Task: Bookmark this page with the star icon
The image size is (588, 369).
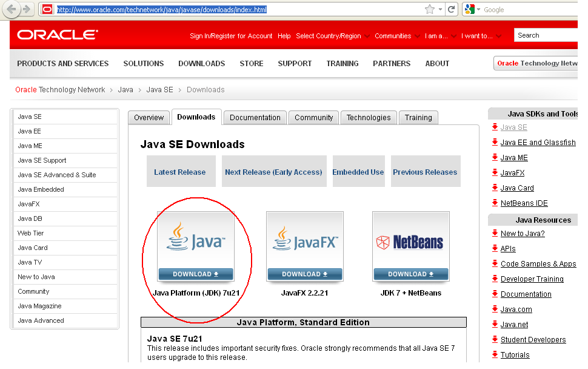Action: tap(430, 9)
